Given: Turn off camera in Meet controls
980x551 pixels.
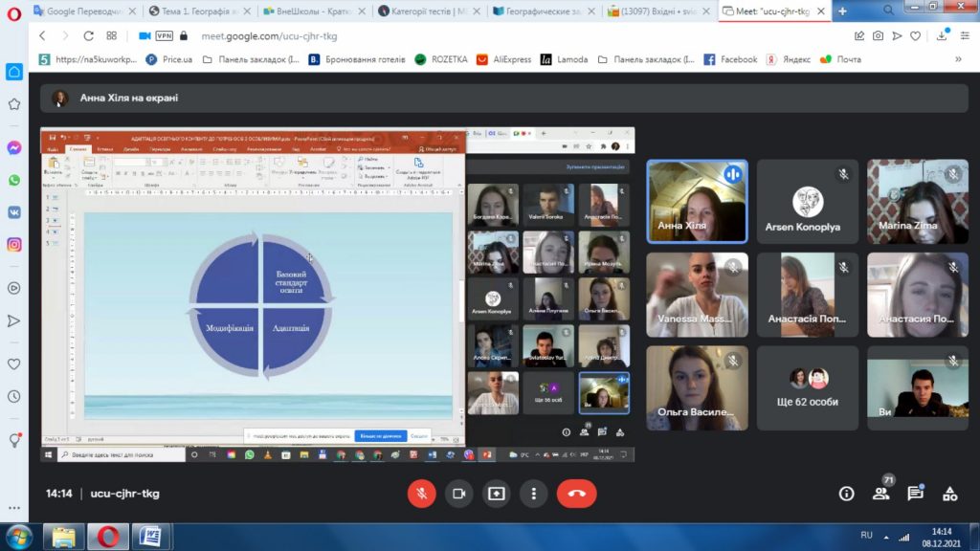Looking at the screenshot, I should tap(458, 494).
